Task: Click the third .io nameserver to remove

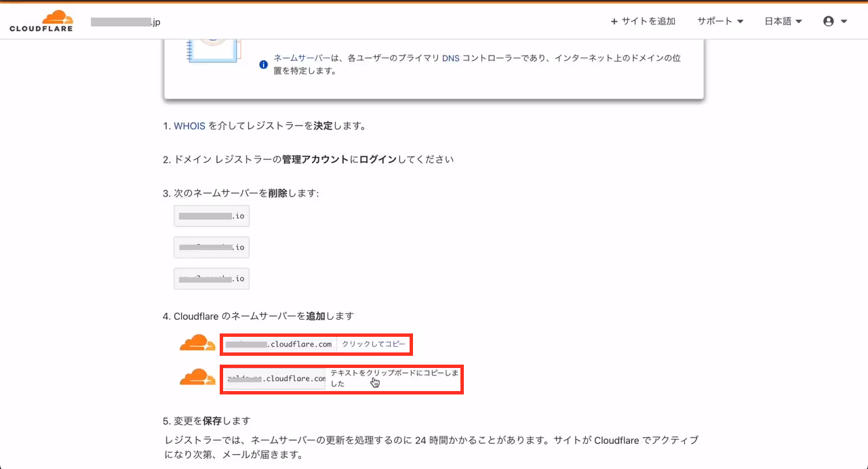Action: click(212, 279)
